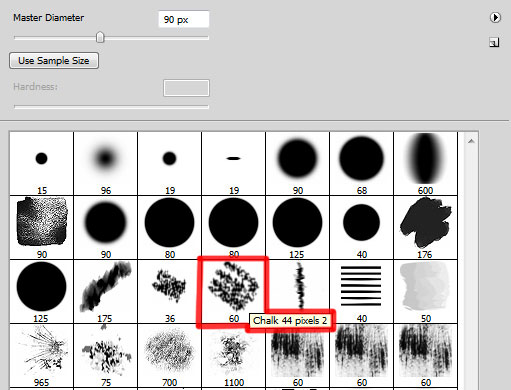Image resolution: width=511 pixels, height=390 pixels.
Task: Choose the textured square 90 brush
Action: click(x=41, y=227)
